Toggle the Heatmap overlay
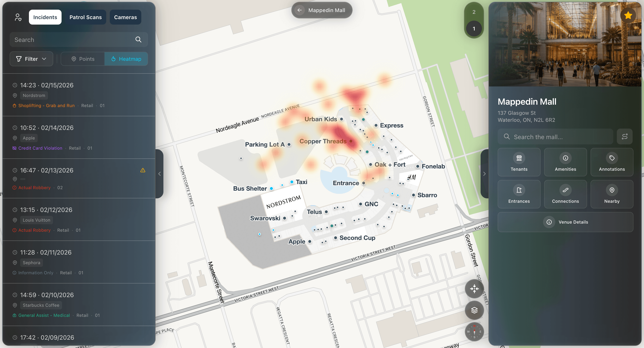The image size is (644, 348). (x=126, y=59)
